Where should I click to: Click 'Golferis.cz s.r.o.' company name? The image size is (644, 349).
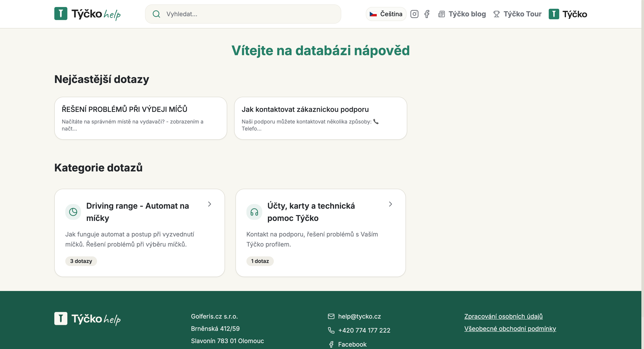(x=214, y=316)
